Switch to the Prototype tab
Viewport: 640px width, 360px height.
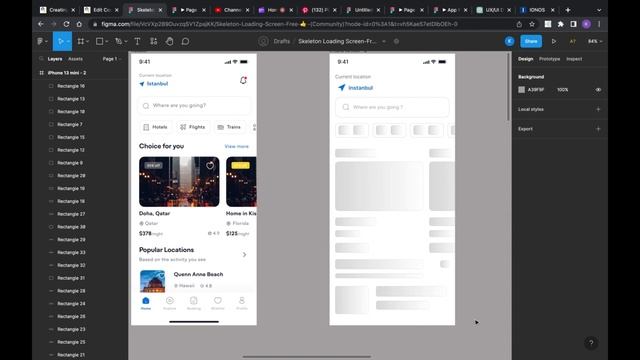(x=549, y=59)
